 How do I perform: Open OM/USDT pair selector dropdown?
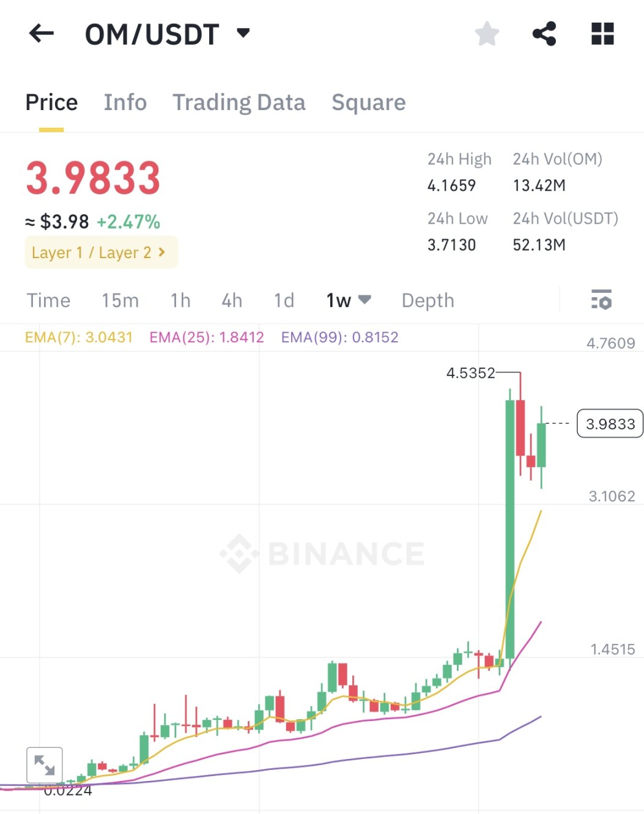pyautogui.click(x=243, y=33)
